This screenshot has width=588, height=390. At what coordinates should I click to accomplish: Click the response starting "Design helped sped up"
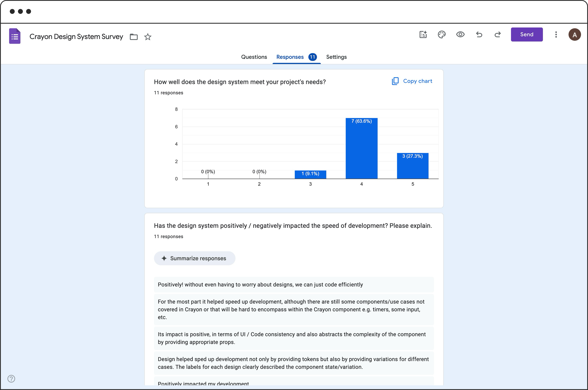[x=294, y=363]
